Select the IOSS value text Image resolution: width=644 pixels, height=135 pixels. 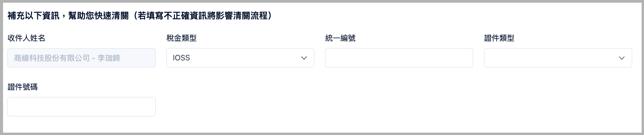coord(181,58)
